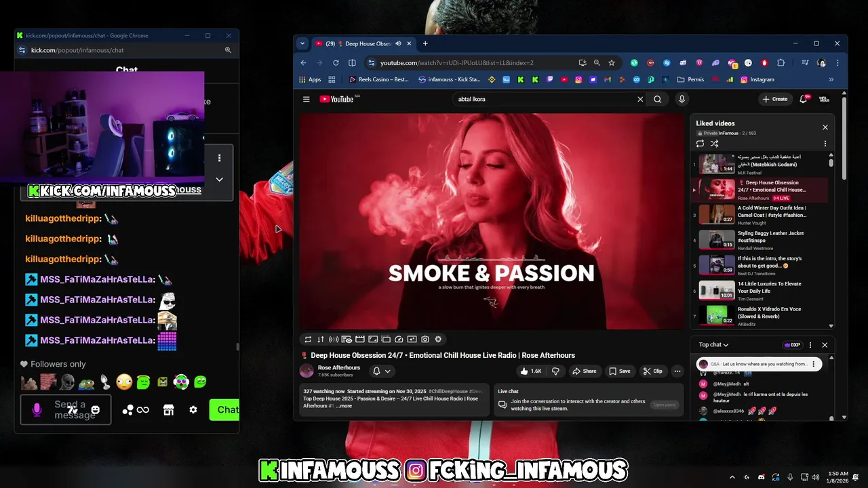868x488 pixels.
Task: Open a new Chrome tab
Action: 425,43
